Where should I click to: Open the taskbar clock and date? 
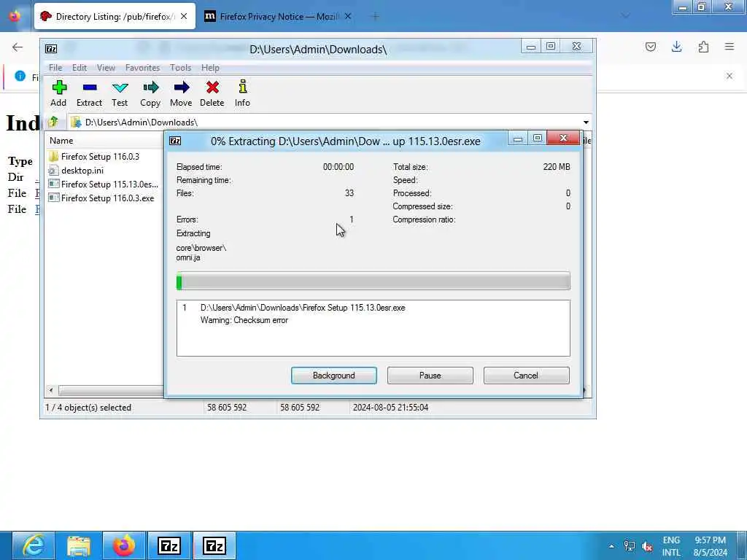point(711,546)
